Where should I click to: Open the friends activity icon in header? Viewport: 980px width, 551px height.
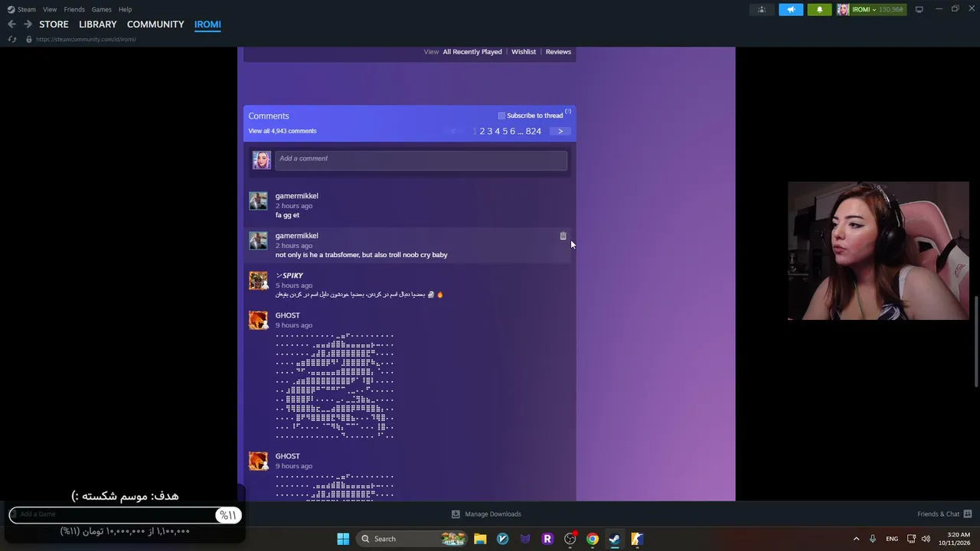pyautogui.click(x=761, y=9)
